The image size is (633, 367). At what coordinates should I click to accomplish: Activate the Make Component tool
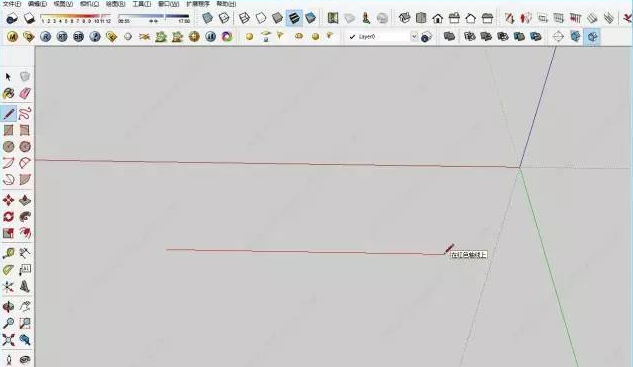(x=25, y=77)
